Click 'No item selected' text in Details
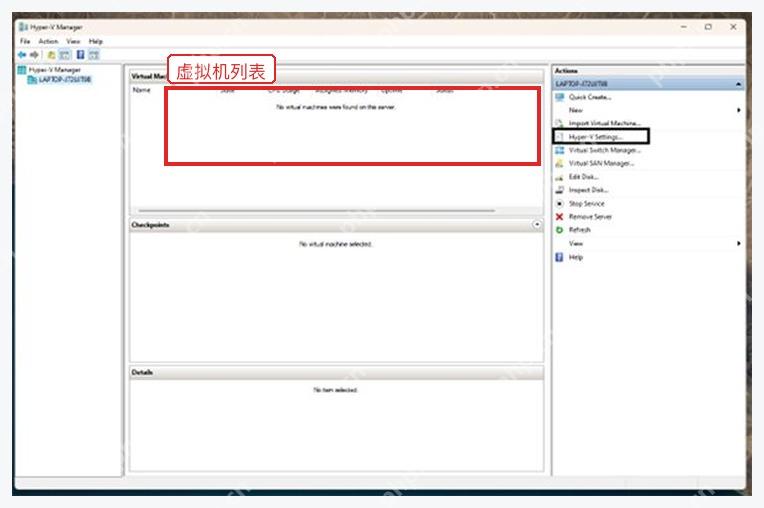Screen dimensions: 764x508 click(335, 390)
